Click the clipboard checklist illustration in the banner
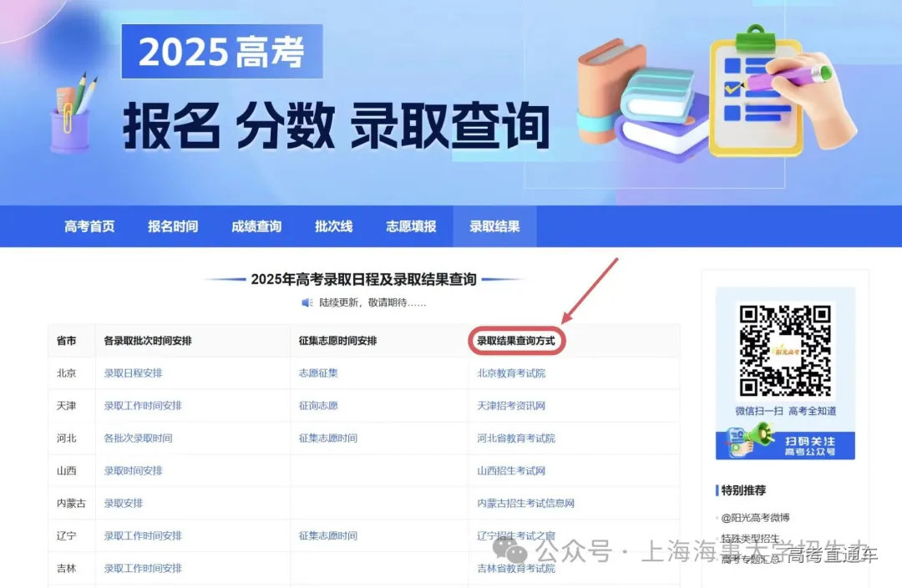902x588 pixels. point(756,96)
